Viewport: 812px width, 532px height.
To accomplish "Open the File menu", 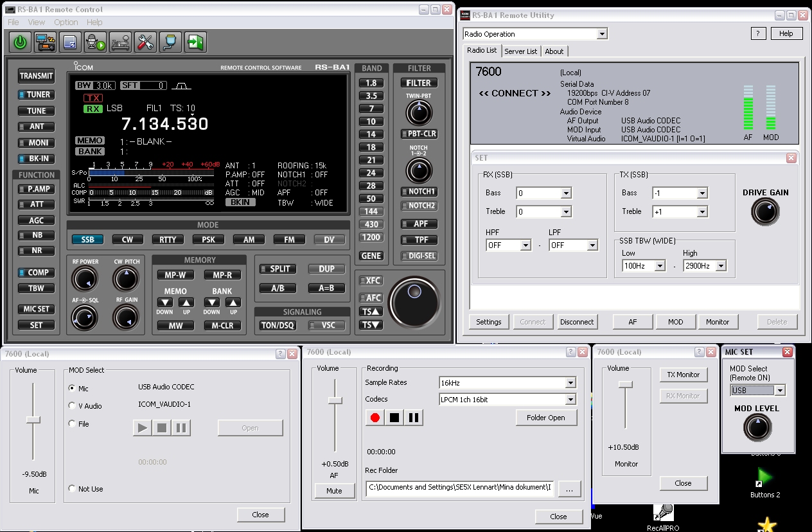I will pyautogui.click(x=13, y=22).
